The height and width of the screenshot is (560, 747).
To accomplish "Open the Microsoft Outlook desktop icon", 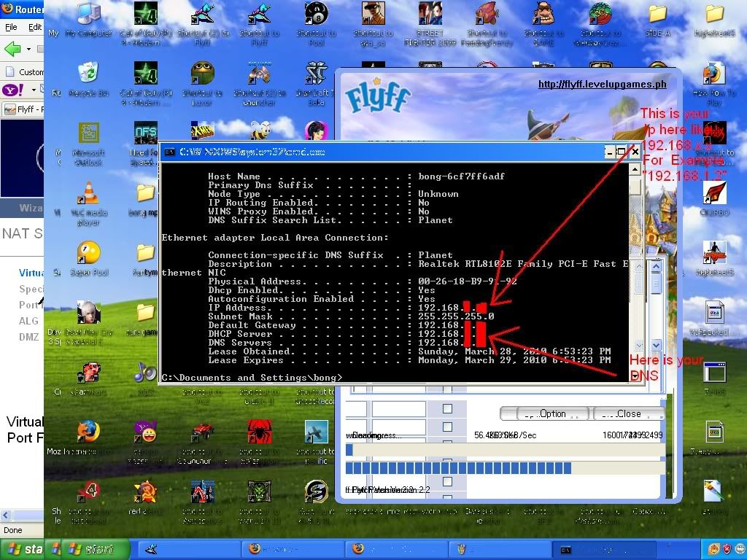I will coord(89,134).
